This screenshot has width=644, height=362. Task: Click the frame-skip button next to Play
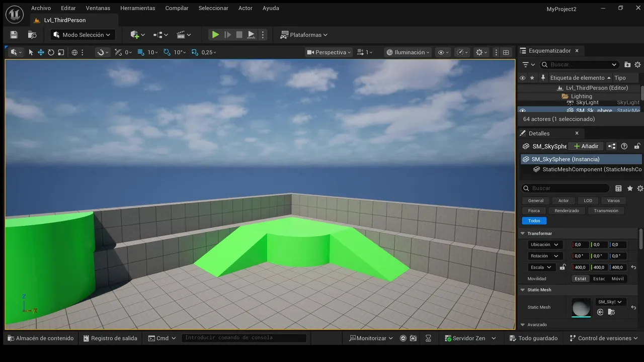coord(227,35)
